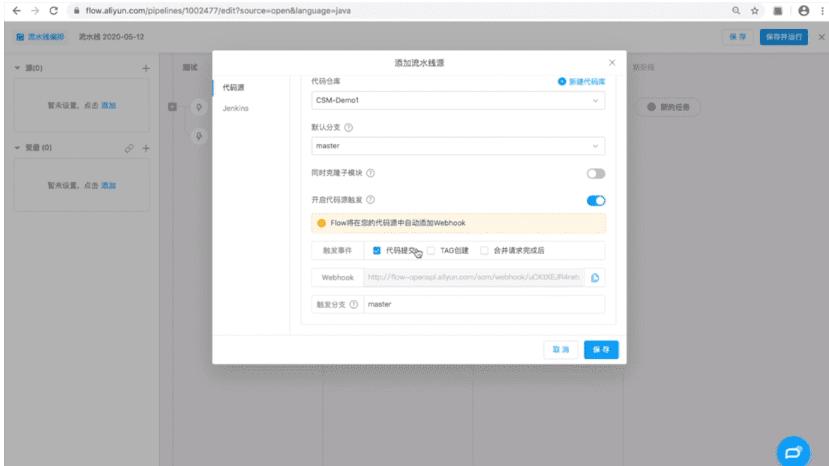Reload the page with refresh icon

tap(53, 11)
